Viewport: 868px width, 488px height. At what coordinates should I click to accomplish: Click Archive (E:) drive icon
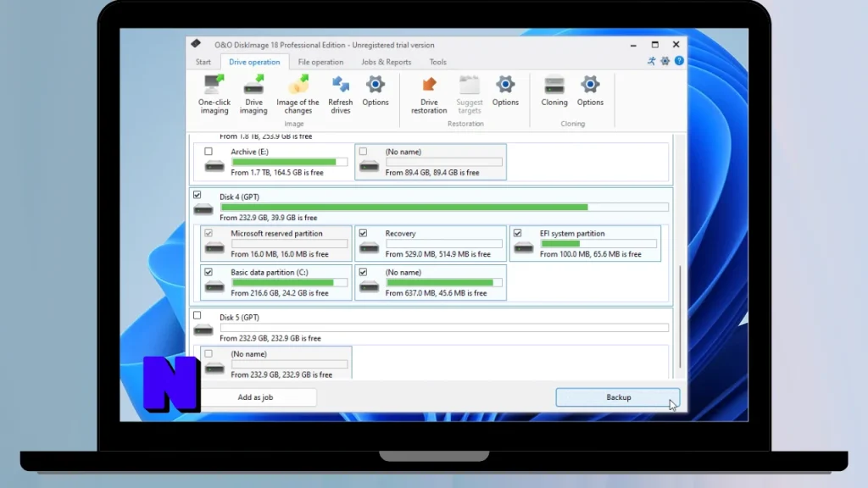(214, 165)
